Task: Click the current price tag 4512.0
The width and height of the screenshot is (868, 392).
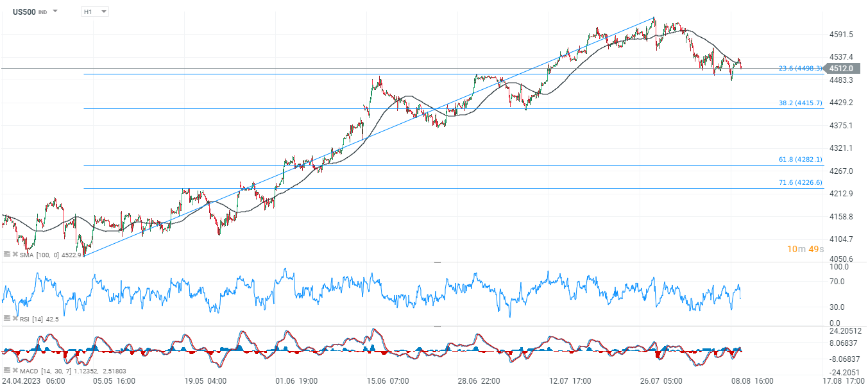Action: (x=842, y=68)
